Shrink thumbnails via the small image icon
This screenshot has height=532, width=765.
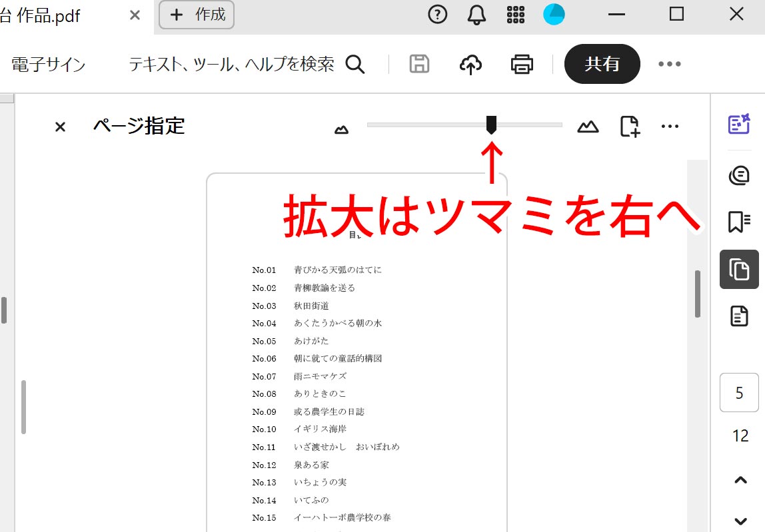click(x=341, y=128)
